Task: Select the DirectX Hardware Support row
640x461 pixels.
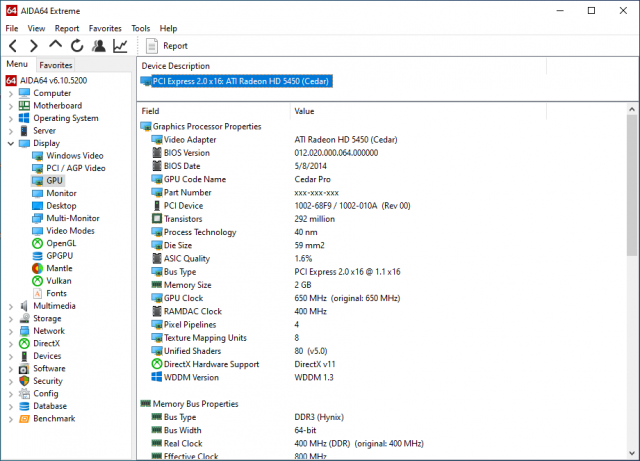Action: pyautogui.click(x=243, y=364)
